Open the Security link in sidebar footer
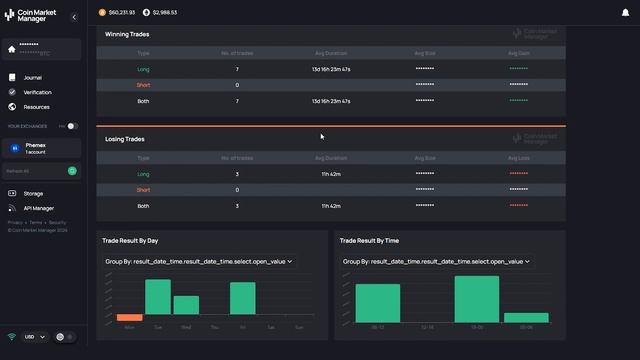640x360 pixels. coord(57,222)
